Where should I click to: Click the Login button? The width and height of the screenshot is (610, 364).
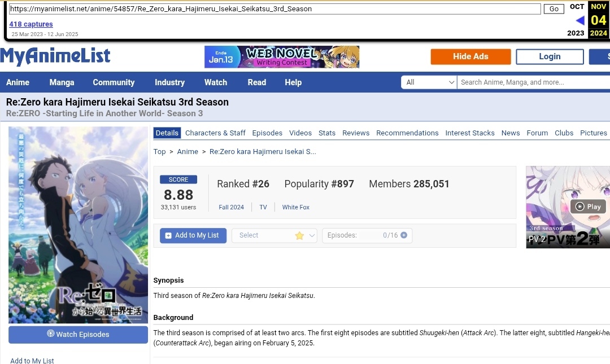pos(550,56)
